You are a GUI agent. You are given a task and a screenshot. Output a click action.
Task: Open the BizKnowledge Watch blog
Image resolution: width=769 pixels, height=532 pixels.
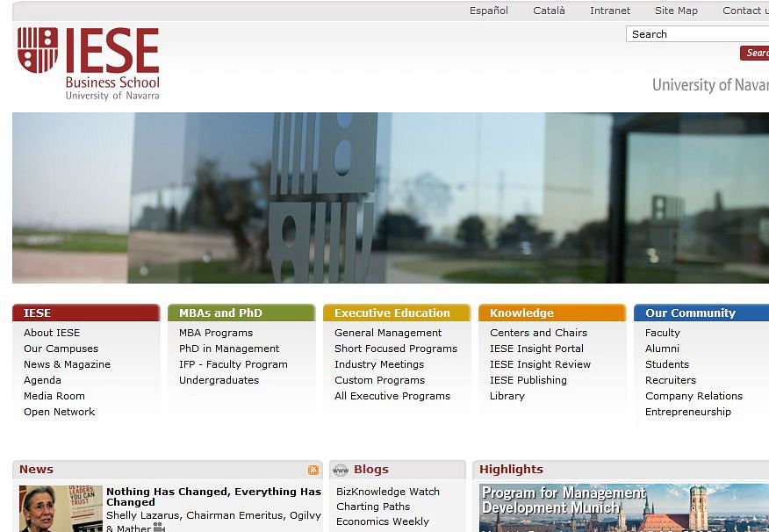coord(388,492)
